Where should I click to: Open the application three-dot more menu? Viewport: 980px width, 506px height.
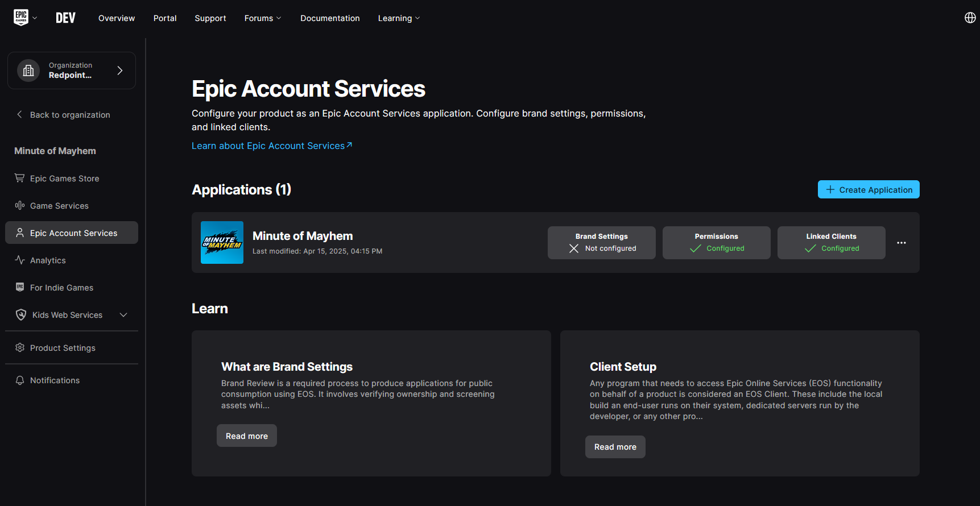(902, 243)
